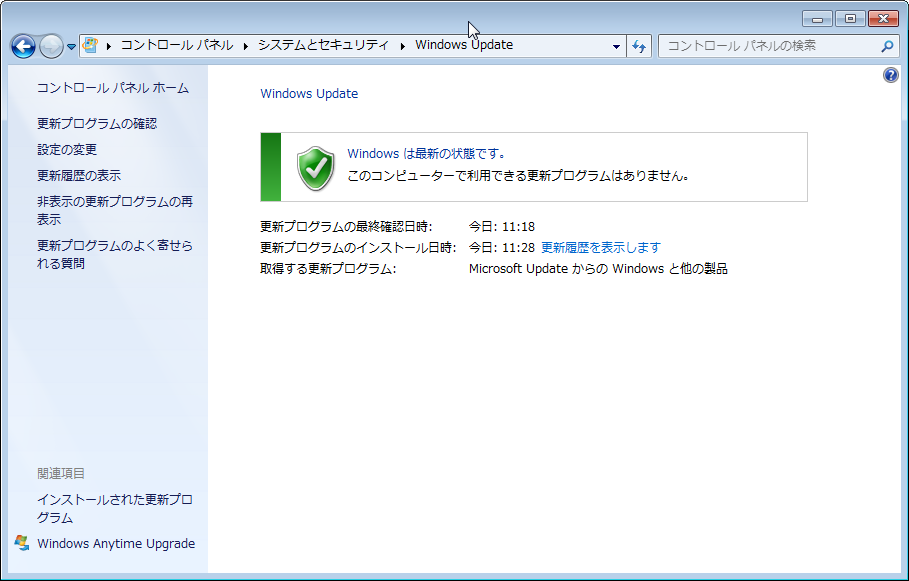The image size is (909, 581).
Task: Open Help with the blue question mark
Action: pos(890,75)
